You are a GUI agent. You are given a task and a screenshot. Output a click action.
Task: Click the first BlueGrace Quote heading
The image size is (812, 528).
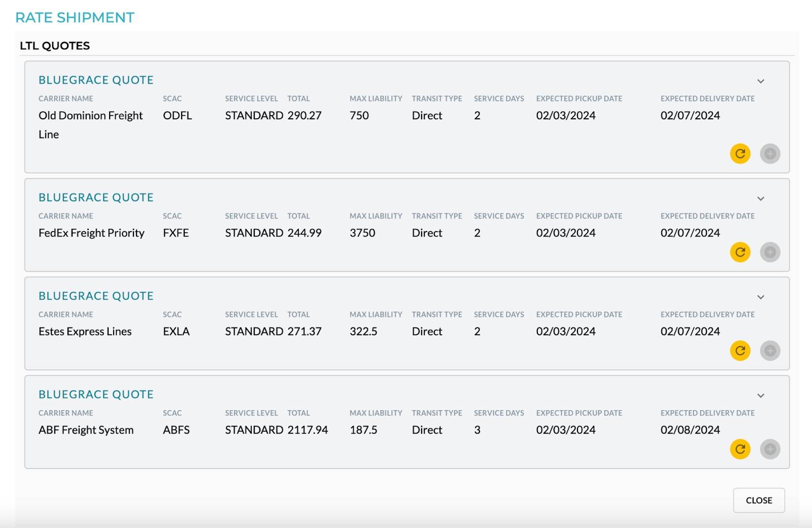tap(96, 80)
